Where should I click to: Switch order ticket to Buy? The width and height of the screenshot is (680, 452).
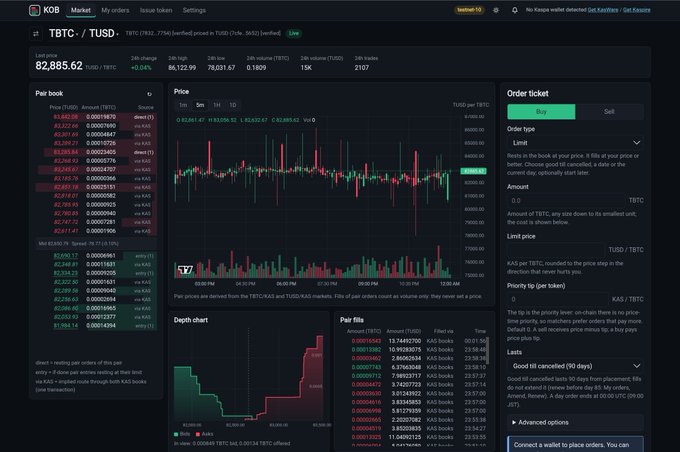coord(541,111)
